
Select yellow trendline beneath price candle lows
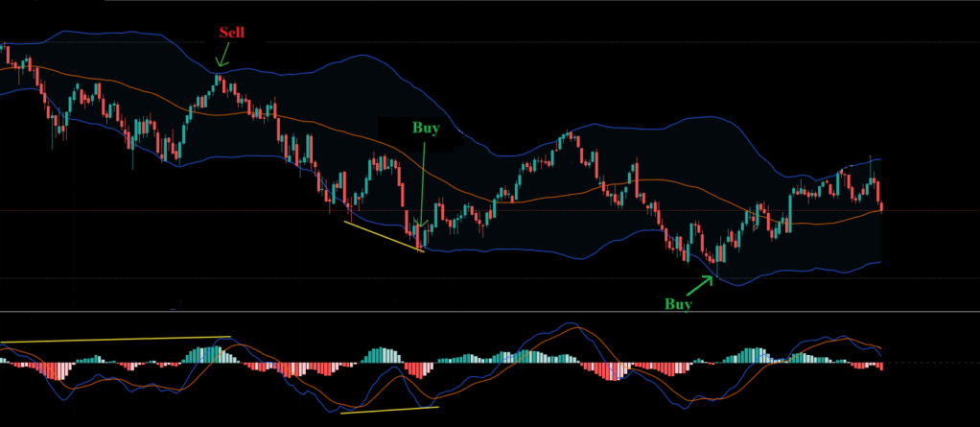(x=384, y=236)
